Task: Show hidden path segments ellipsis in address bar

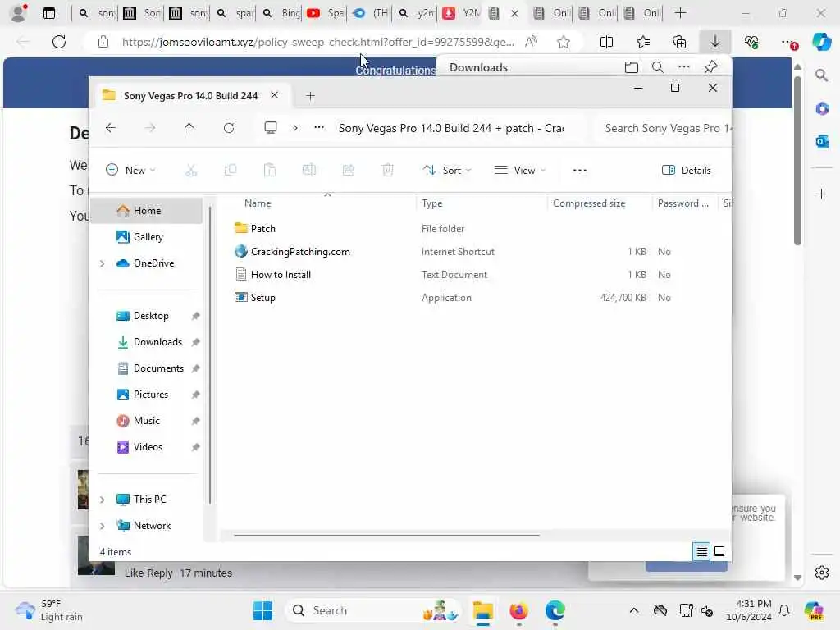Action: [319, 127]
